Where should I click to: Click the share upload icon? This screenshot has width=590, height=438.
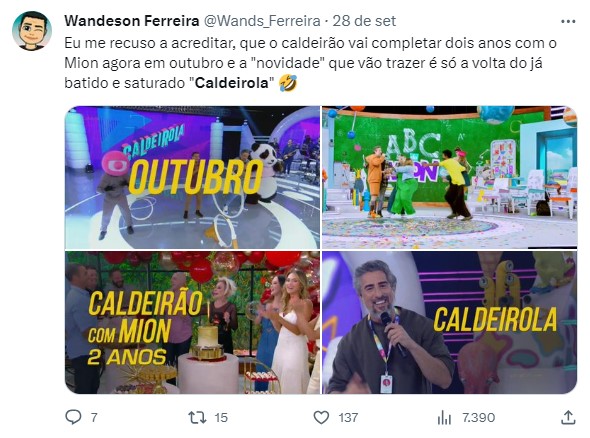point(568,417)
